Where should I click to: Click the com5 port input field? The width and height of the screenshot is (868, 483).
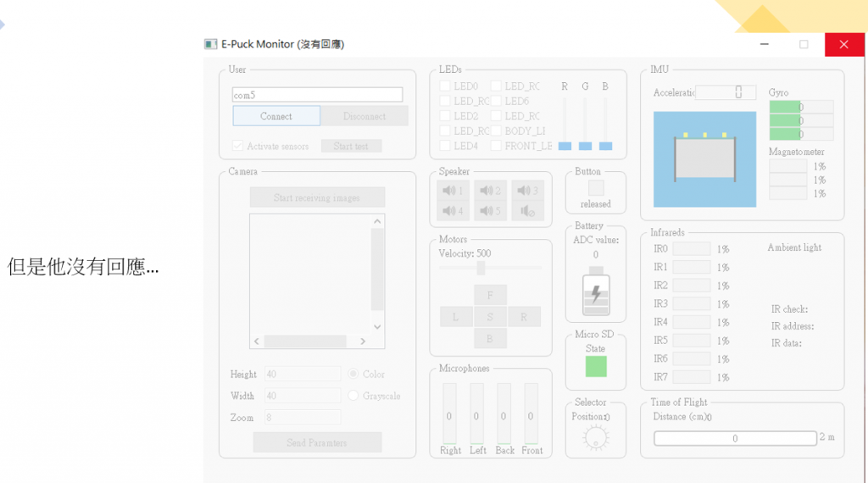click(x=317, y=95)
